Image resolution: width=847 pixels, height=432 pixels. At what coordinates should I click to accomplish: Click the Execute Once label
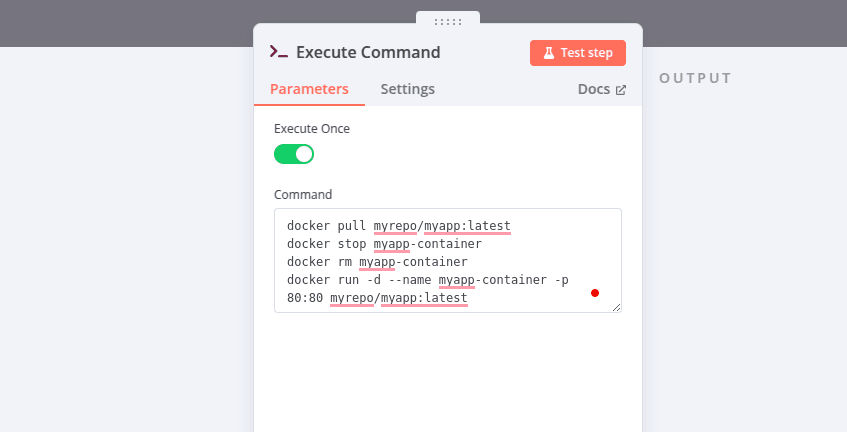pyautogui.click(x=312, y=129)
